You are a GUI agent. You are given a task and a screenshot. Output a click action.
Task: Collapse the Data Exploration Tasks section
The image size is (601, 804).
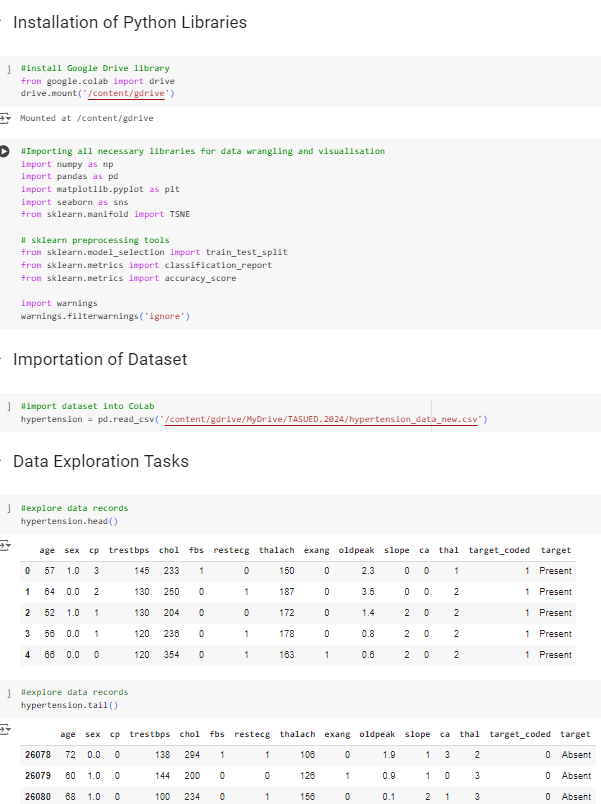(x=2, y=461)
